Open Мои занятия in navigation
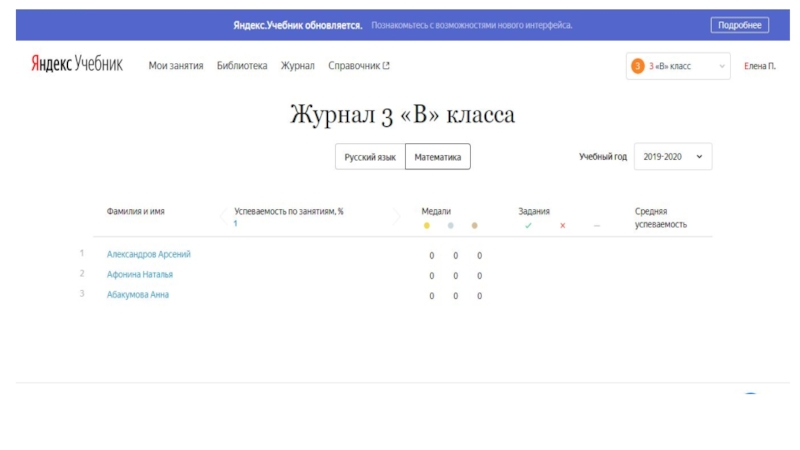800x450 pixels. pyautogui.click(x=176, y=66)
